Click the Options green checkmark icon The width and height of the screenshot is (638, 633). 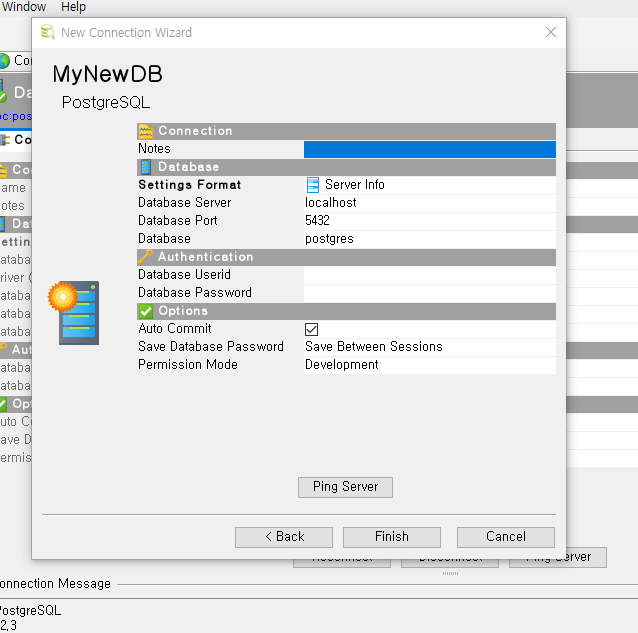(x=145, y=311)
